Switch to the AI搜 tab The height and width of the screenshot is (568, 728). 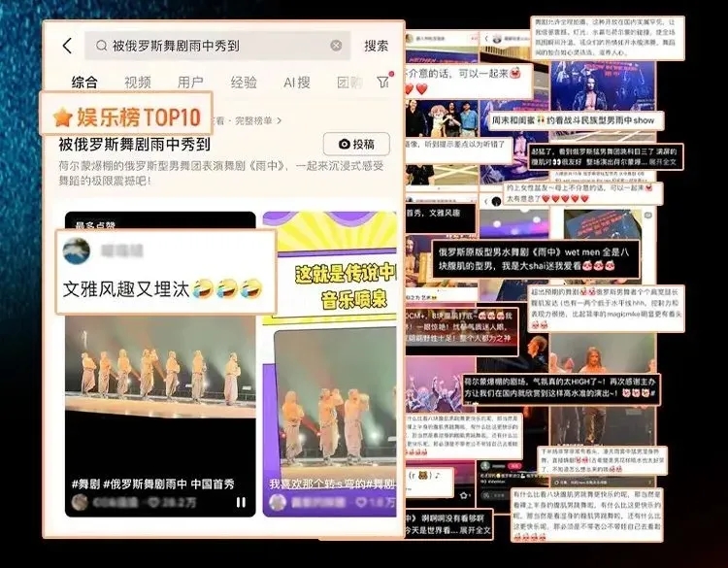[x=297, y=83]
